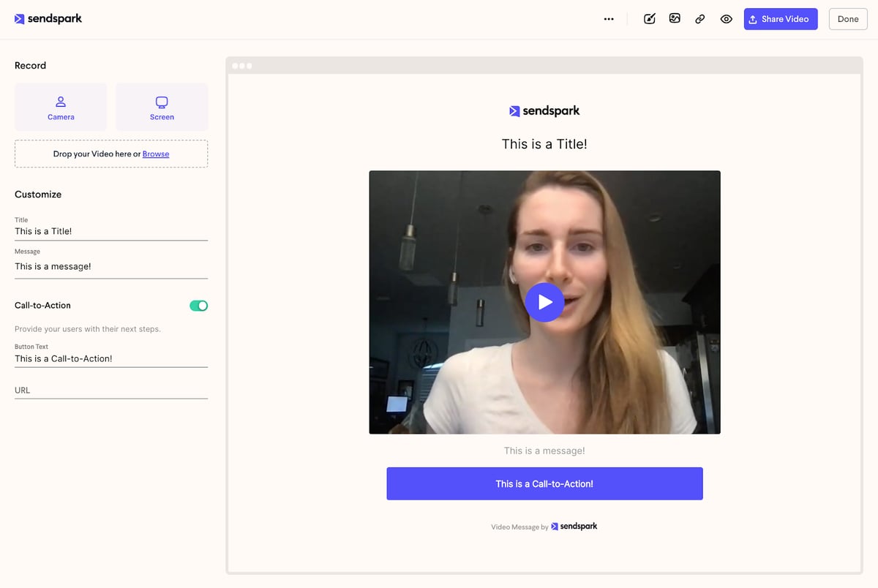Screen dimensions: 878x588
Task: Disable the Call-to-Action toggle
Action: (x=198, y=305)
